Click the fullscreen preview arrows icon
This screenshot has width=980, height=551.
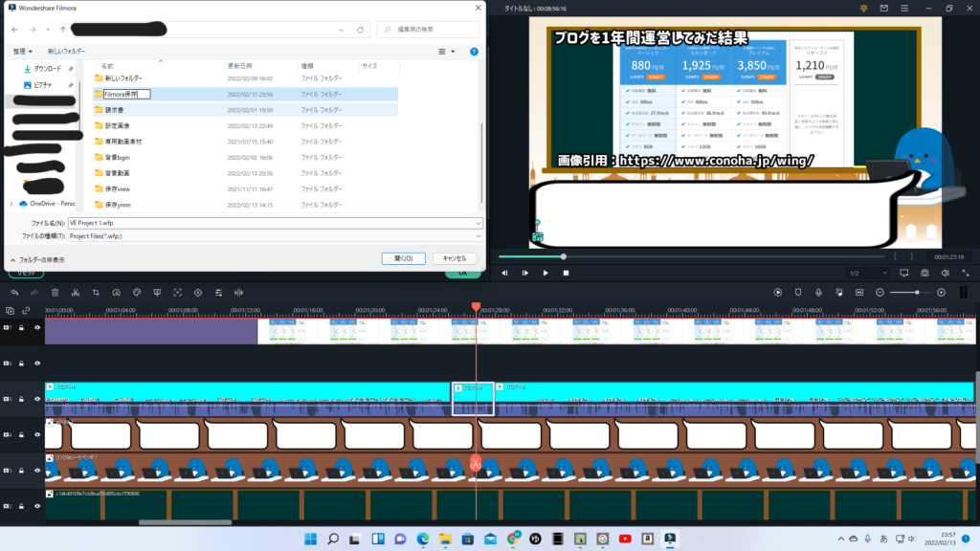point(966,273)
